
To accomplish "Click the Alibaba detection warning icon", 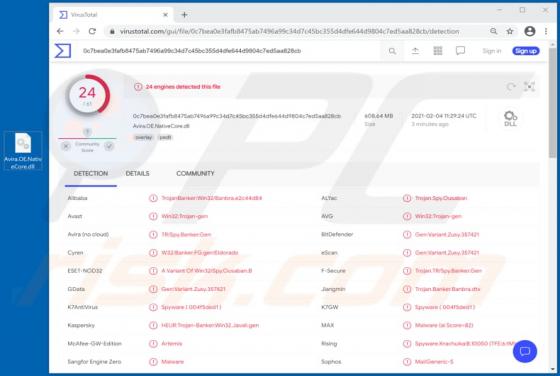I will coord(153,198).
